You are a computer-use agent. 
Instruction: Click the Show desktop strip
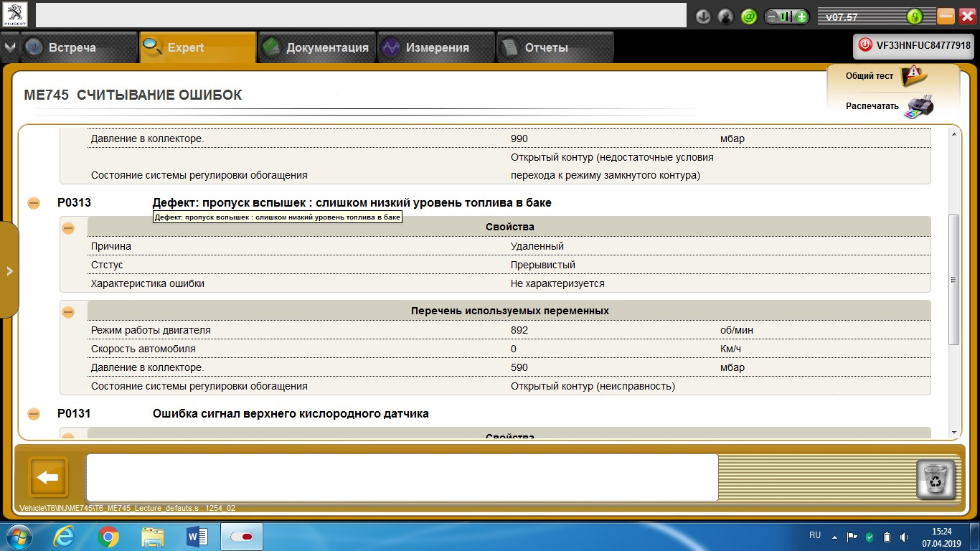(974, 537)
